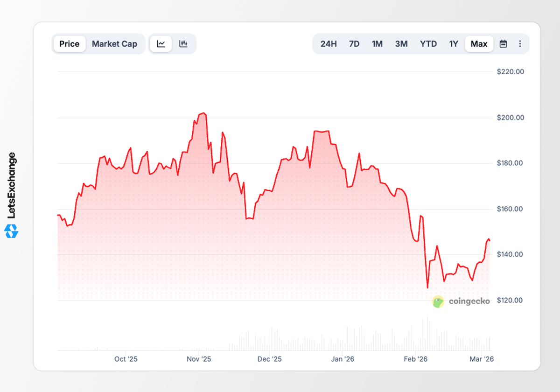This screenshot has height=392, width=560.
Task: Select the Market Cap tab
Action: coord(114,44)
